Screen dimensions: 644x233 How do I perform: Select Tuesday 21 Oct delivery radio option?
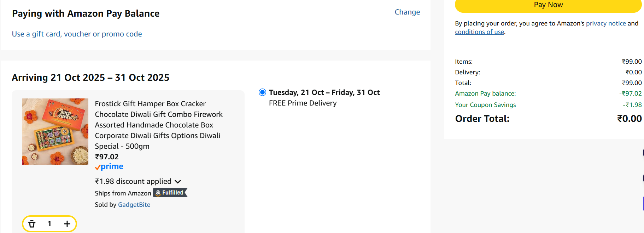pos(262,92)
